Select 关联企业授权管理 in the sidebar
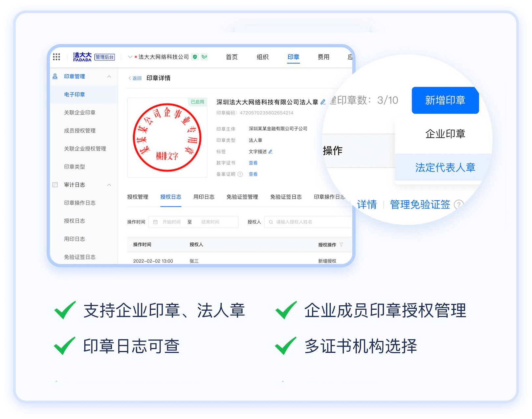532x419 pixels. point(85,149)
